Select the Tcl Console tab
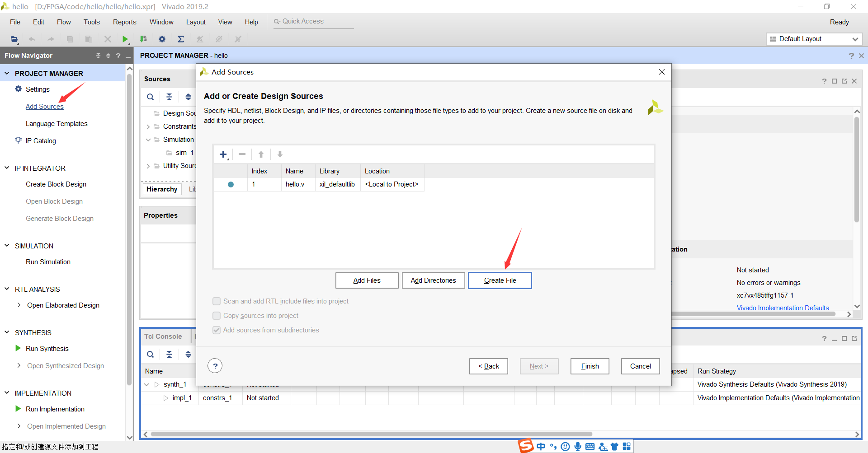868x453 pixels. tap(163, 336)
